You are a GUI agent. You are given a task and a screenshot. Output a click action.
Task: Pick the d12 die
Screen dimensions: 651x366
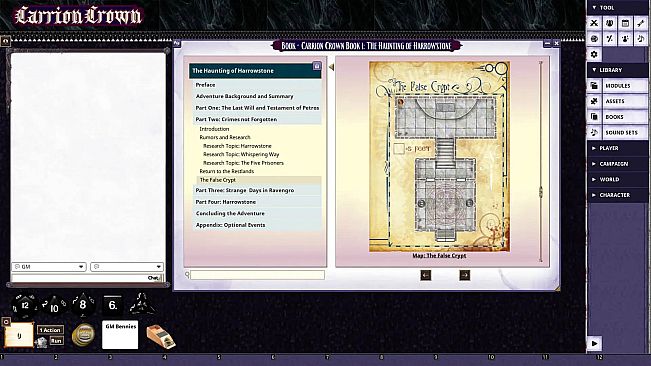click(24, 306)
